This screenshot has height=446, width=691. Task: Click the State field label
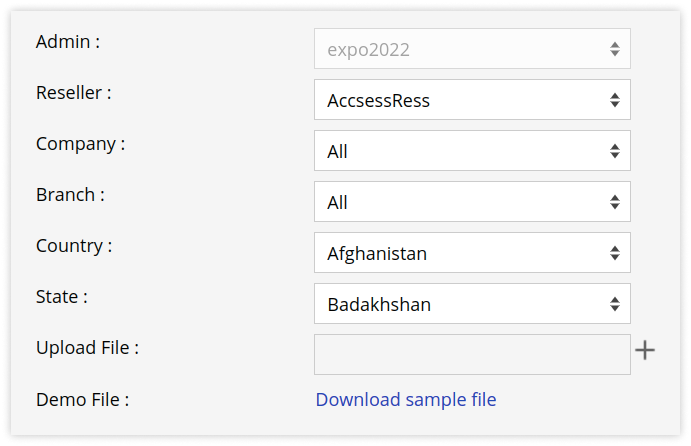click(62, 297)
